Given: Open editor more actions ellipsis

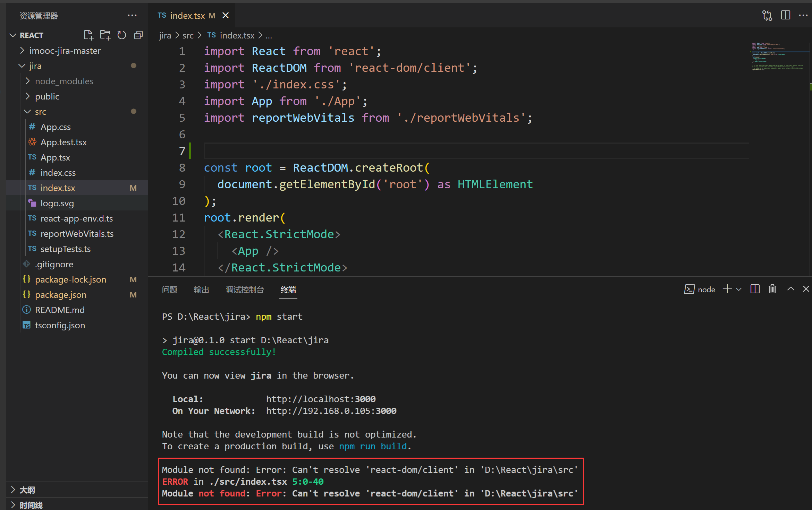Looking at the screenshot, I should pyautogui.click(x=803, y=15).
